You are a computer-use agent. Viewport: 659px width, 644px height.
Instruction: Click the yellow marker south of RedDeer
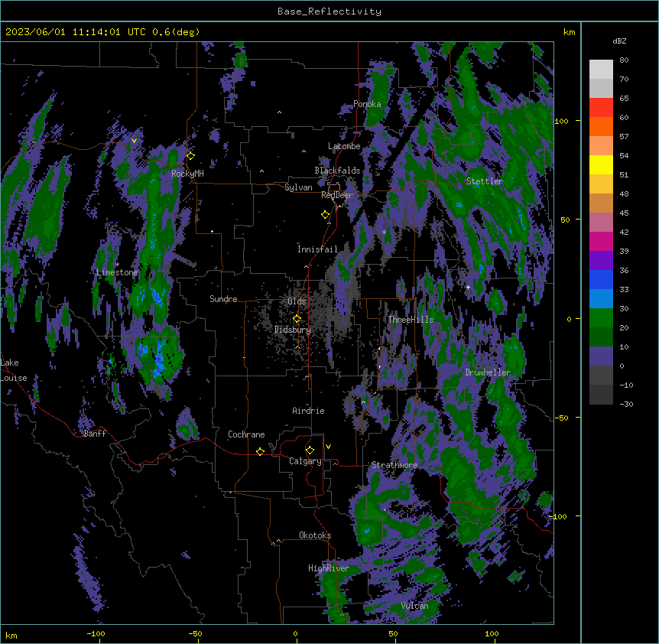(325, 215)
